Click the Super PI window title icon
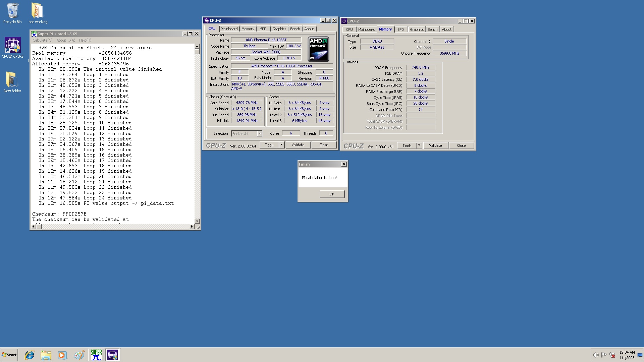This screenshot has height=362, width=644. (x=34, y=34)
